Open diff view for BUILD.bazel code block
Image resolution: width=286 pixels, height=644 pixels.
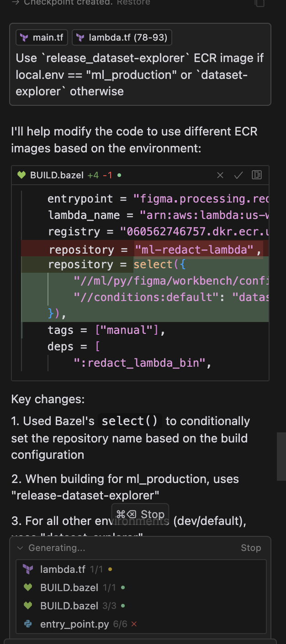point(257,175)
